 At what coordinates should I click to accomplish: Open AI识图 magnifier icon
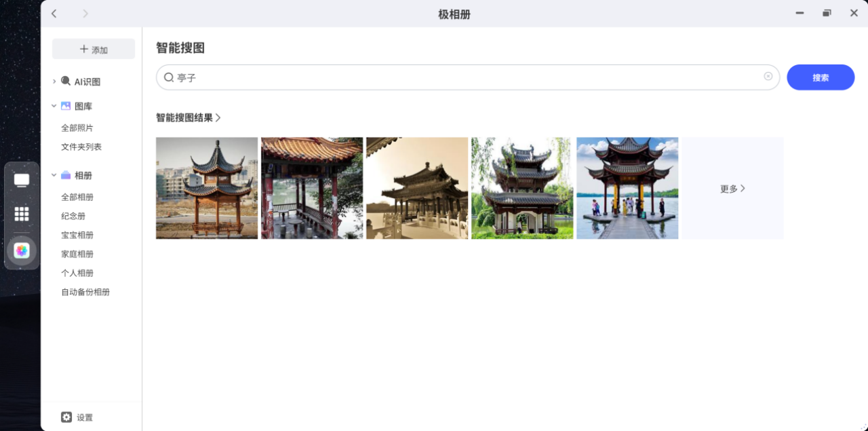point(66,81)
